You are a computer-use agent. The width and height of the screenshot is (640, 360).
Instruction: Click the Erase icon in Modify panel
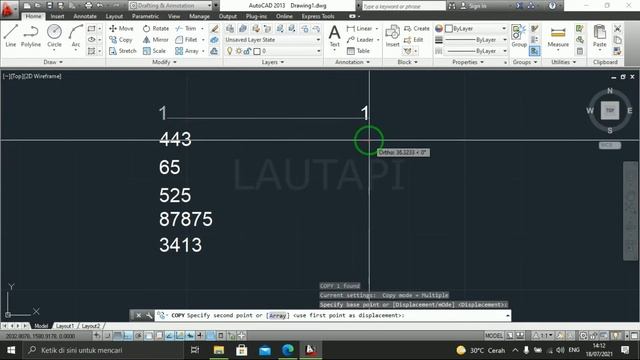click(x=214, y=28)
